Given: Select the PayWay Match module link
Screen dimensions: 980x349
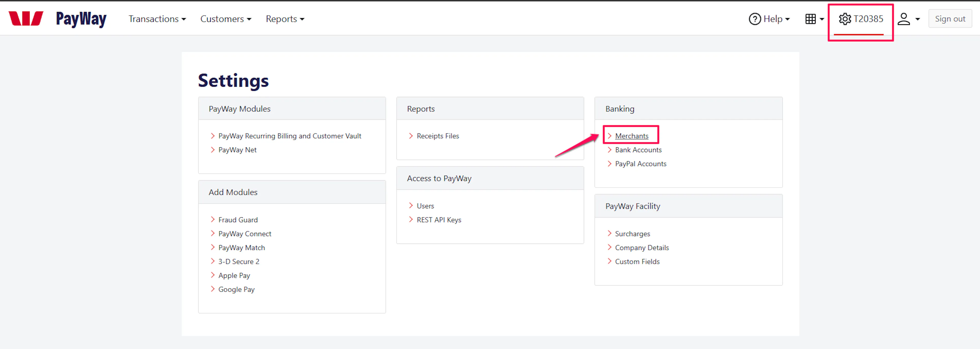Looking at the screenshot, I should click(242, 248).
